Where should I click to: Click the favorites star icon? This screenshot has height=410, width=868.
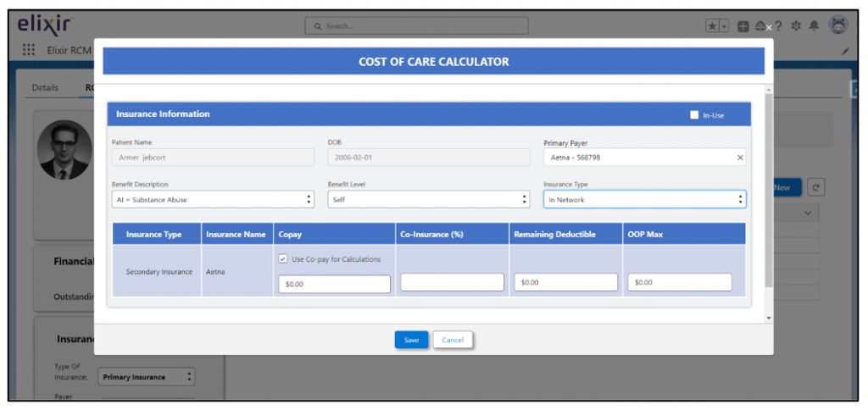[x=713, y=26]
